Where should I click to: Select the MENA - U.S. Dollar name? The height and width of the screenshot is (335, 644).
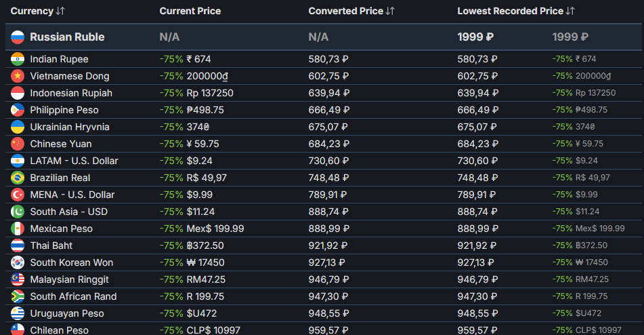click(x=72, y=195)
